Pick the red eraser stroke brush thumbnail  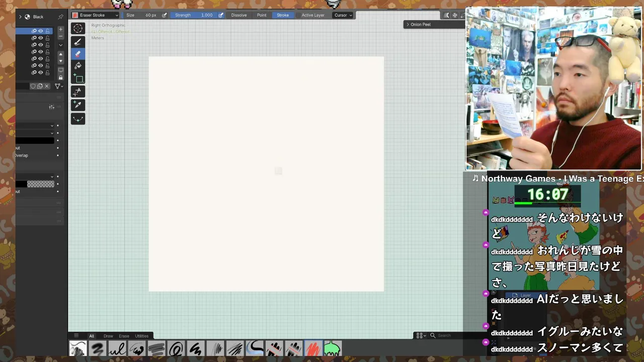(313, 348)
